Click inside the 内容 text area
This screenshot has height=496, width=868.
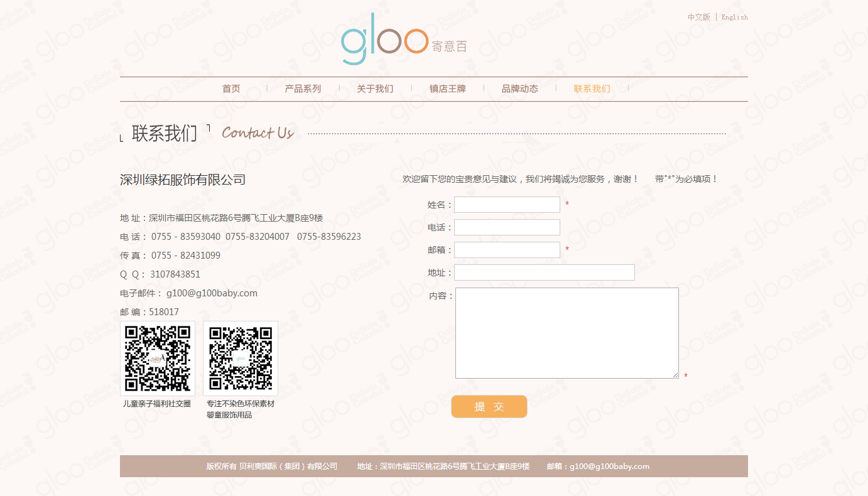point(567,333)
